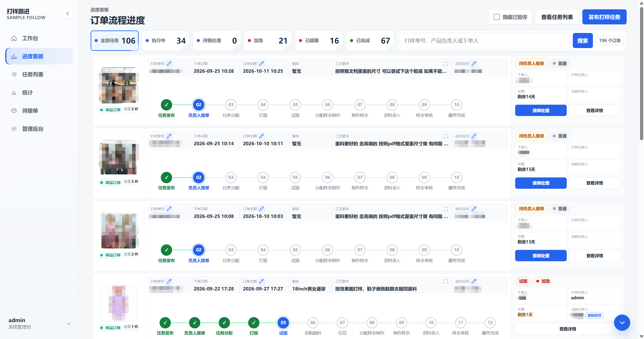
Task: Filter by 执行中 34 tasks
Action: click(x=166, y=41)
